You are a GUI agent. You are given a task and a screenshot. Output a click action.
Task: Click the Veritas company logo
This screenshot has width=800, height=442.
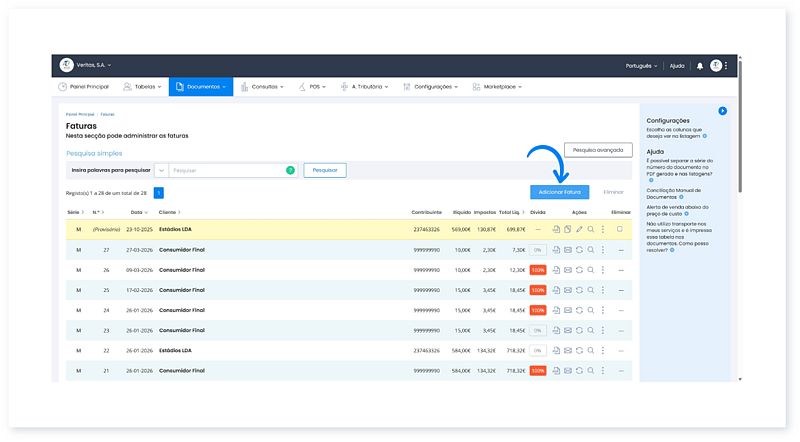pos(66,65)
